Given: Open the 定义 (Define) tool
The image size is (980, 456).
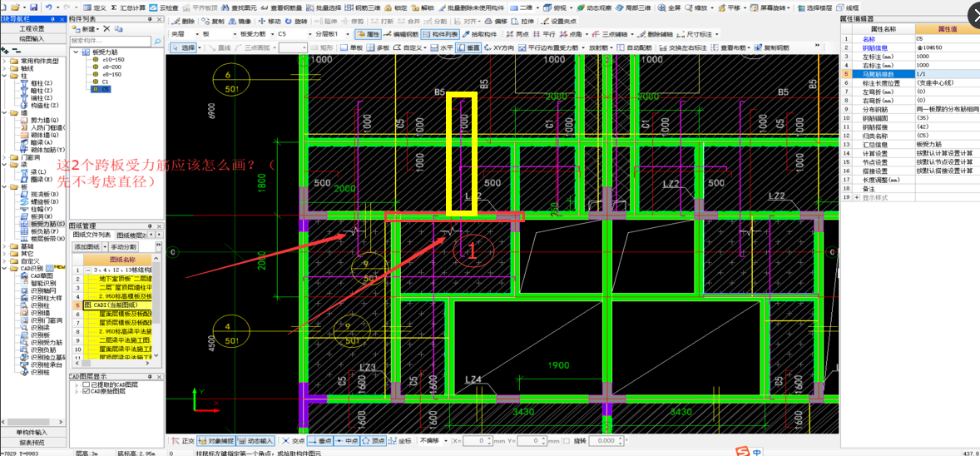Looking at the screenshot, I should 94,8.
